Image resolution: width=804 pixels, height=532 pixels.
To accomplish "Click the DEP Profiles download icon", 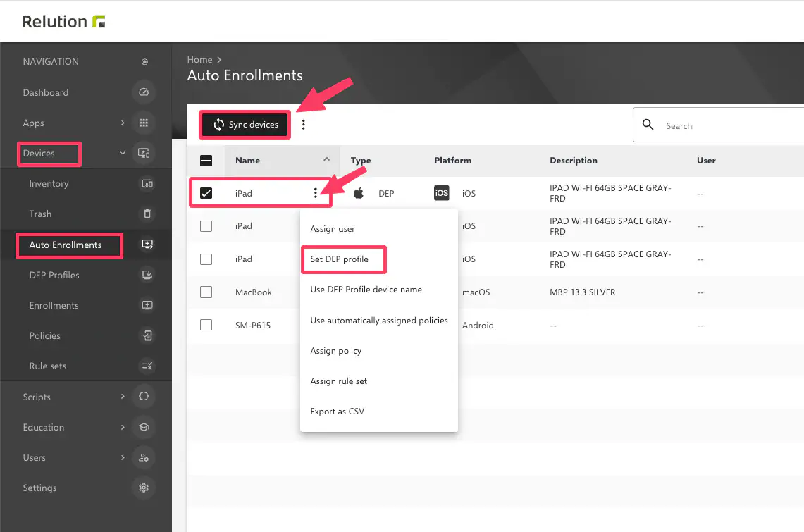I will [x=147, y=275].
